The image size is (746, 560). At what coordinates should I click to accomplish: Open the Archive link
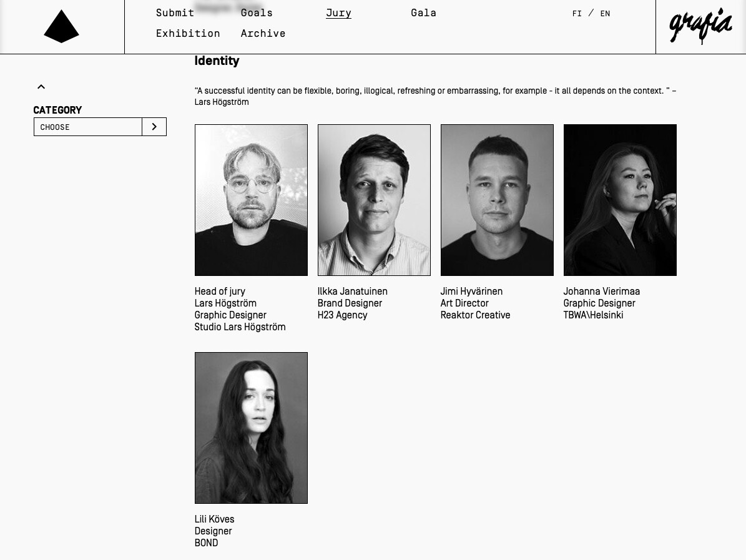coord(263,33)
